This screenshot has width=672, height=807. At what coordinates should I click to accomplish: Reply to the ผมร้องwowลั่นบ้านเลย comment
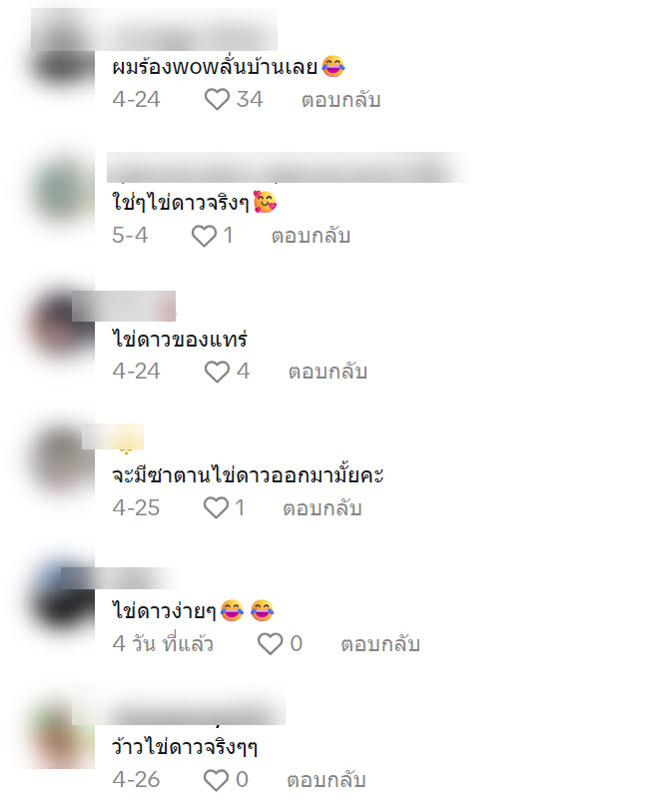click(x=340, y=100)
